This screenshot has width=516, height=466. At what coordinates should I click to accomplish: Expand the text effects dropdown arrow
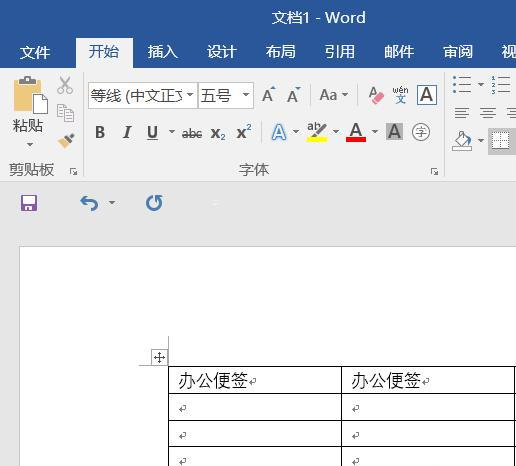tap(296, 132)
